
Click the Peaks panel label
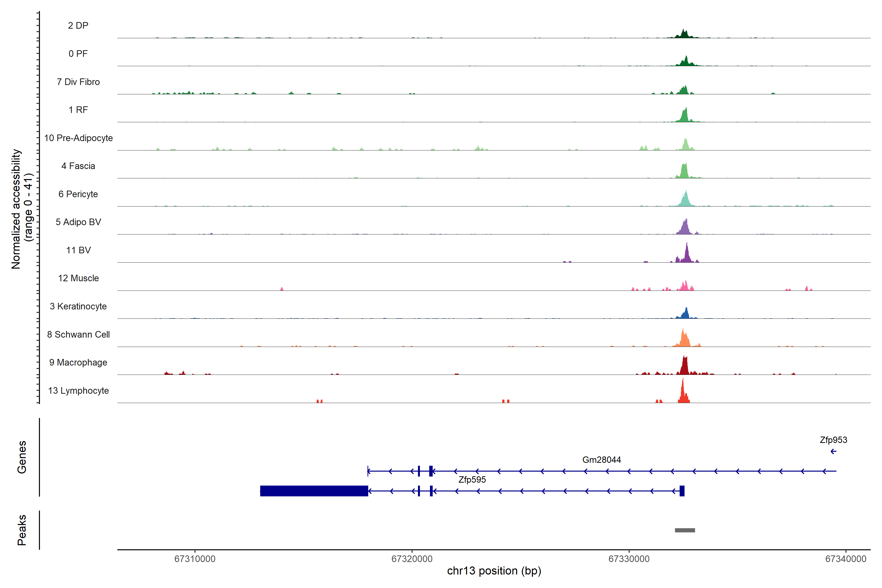pyautogui.click(x=22, y=530)
